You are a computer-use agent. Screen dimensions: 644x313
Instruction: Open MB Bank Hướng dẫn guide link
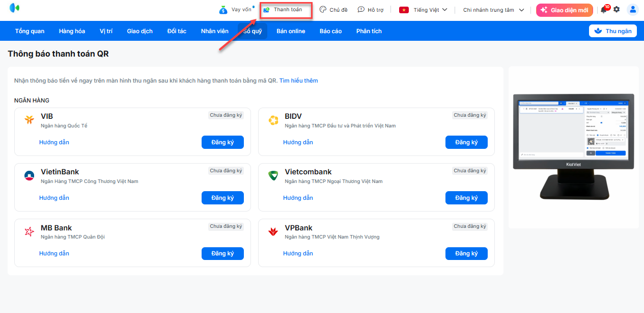pyautogui.click(x=54, y=253)
